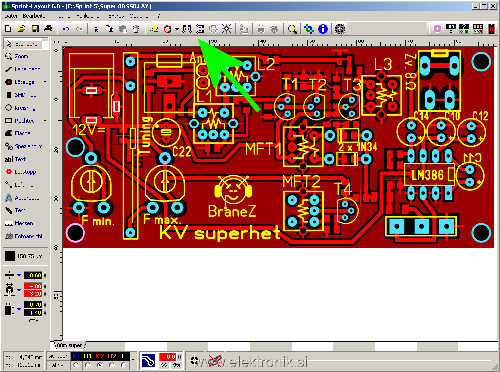500x372 pixels.
Task: Click the blue info circle icon
Action: pyautogui.click(x=323, y=29)
